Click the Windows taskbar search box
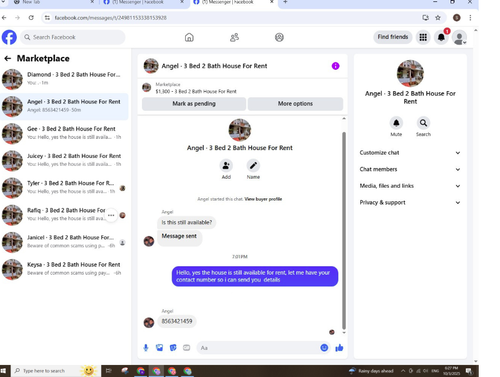This screenshot has width=500, height=377. [57, 371]
